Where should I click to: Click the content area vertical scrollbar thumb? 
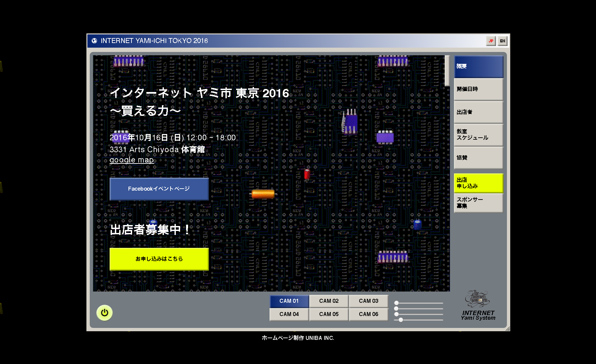tap(447, 70)
